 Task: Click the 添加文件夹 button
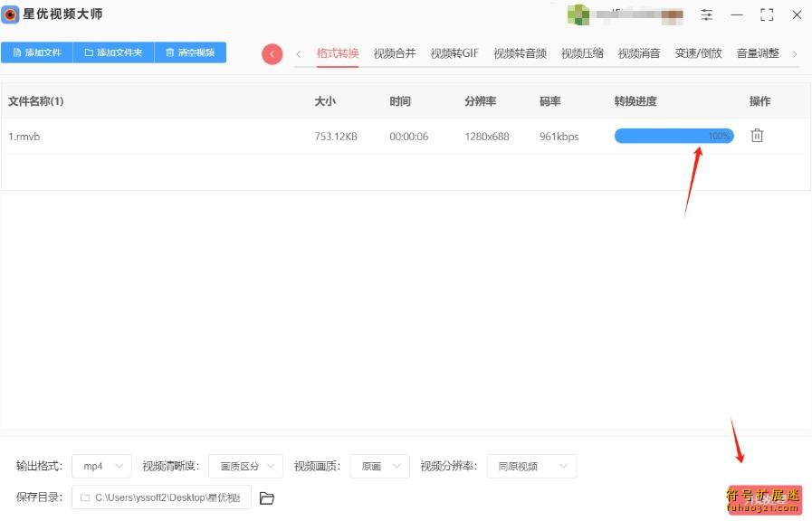tap(113, 52)
